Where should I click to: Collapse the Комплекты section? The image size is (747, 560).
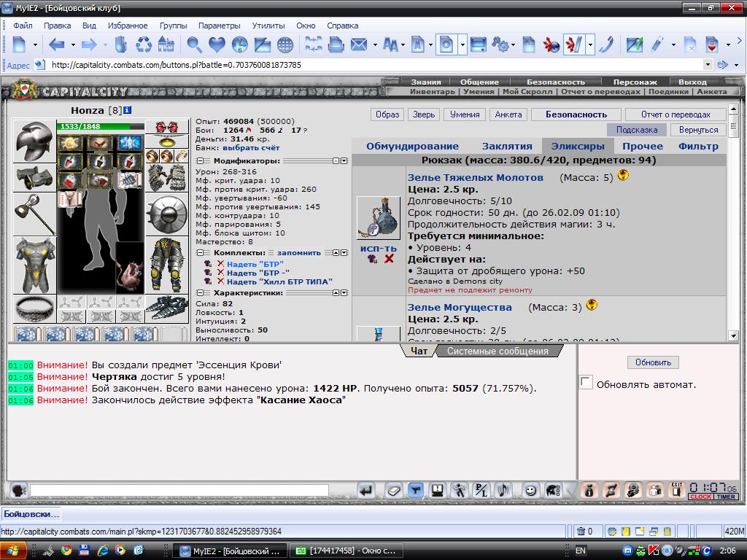click(x=200, y=253)
